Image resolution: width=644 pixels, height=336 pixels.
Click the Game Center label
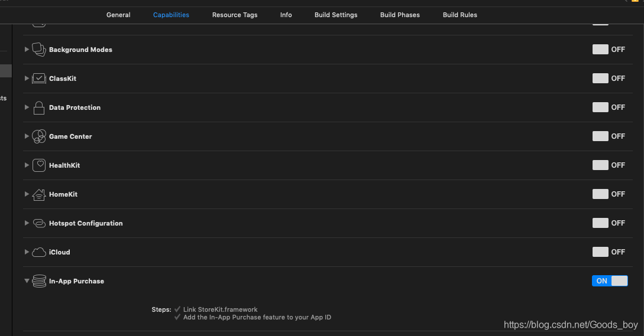[70, 136]
